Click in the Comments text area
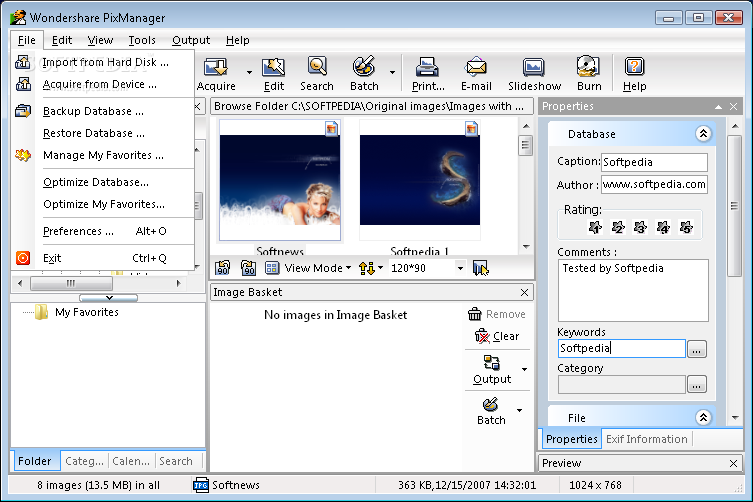The height and width of the screenshot is (502, 753). [633, 291]
